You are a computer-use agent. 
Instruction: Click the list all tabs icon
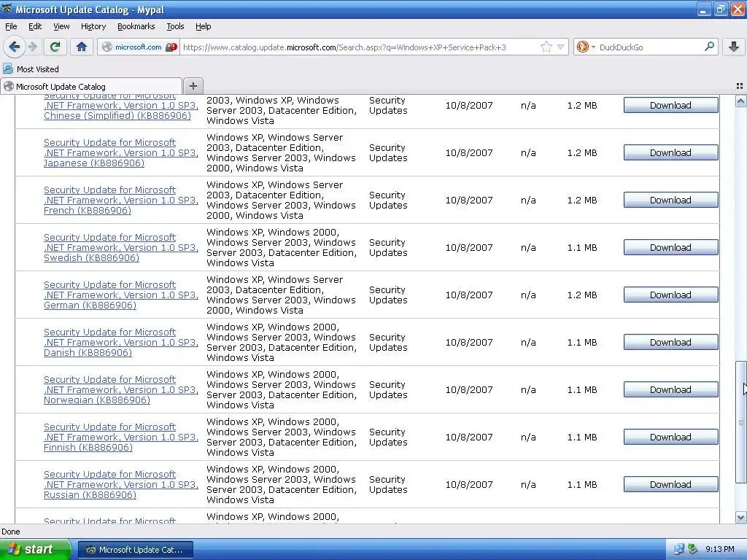pos(740,86)
